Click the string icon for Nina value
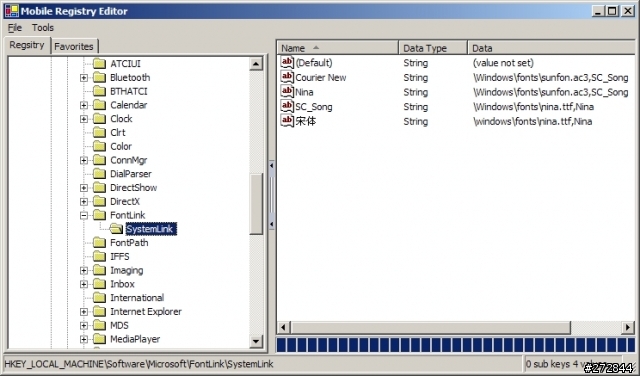This screenshot has width=640, height=376. [x=287, y=92]
